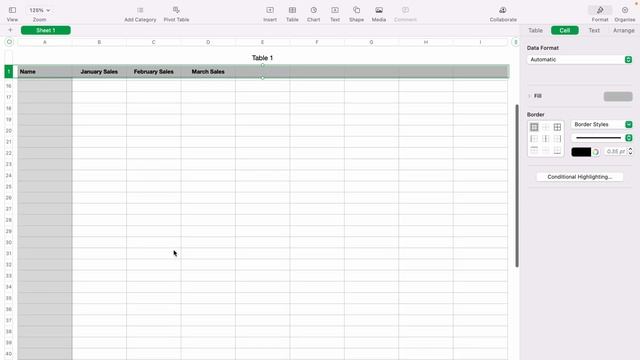Click row 1 header number
Image resolution: width=640 pixels, height=360 pixels.
(9, 71)
